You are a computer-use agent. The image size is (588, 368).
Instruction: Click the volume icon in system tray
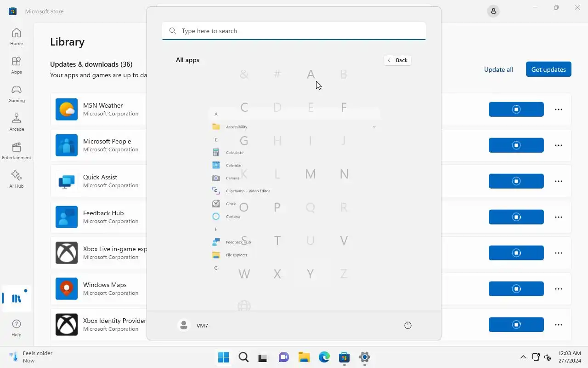(547, 357)
